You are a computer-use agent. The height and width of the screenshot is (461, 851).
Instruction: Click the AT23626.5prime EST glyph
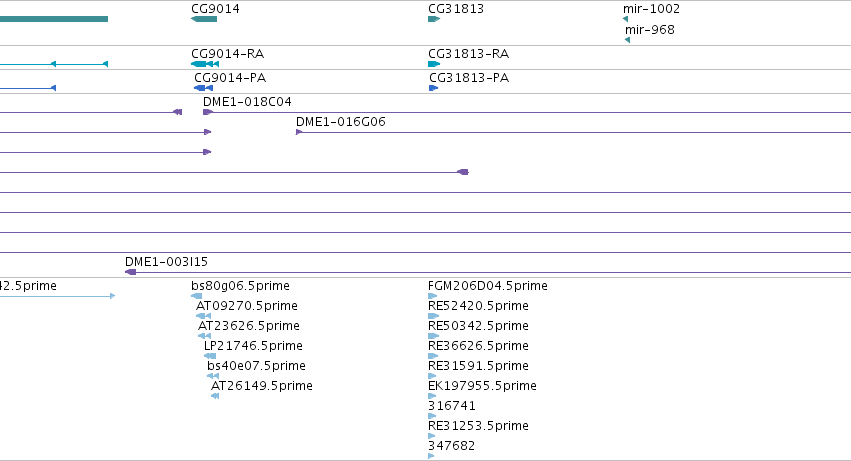click(x=205, y=336)
